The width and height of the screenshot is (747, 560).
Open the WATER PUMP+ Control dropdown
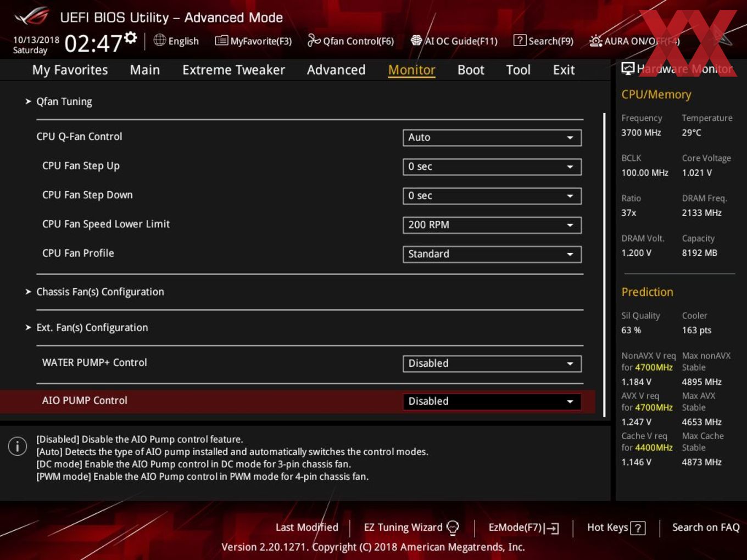(492, 363)
